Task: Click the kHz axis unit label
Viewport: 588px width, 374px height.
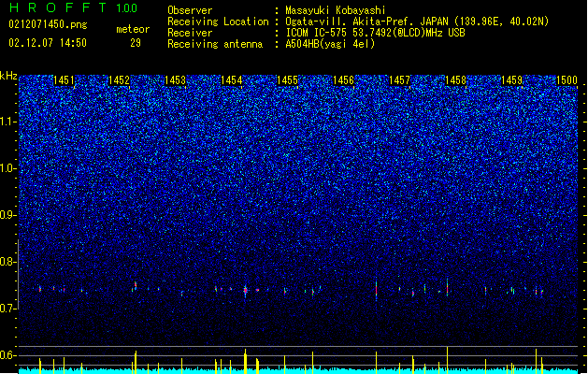Action: coord(8,76)
